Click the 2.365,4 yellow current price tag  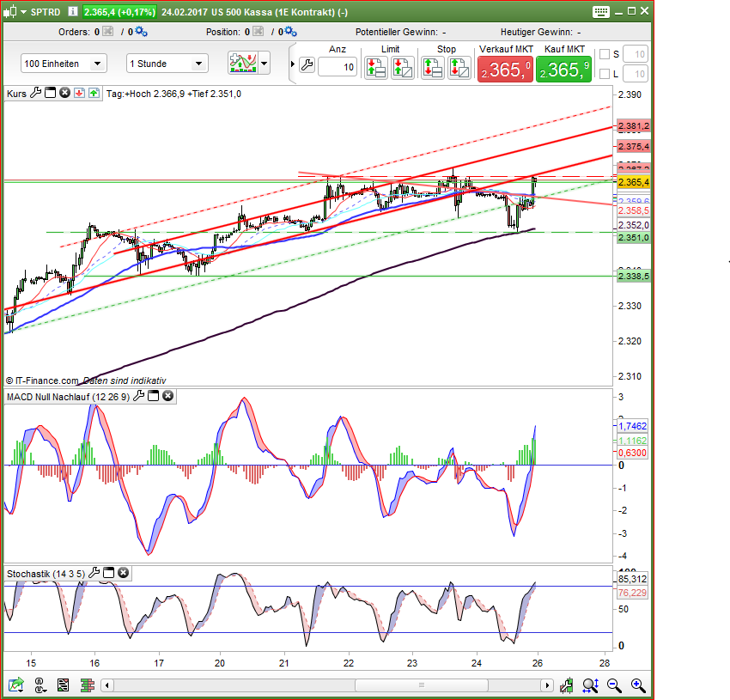pyautogui.click(x=633, y=182)
